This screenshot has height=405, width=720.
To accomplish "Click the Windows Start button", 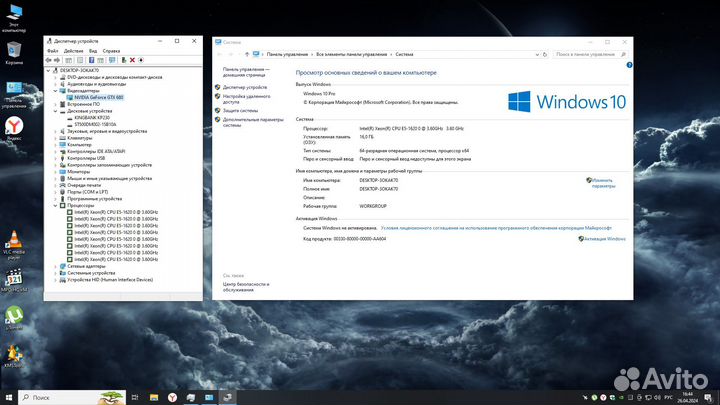I will point(9,398).
